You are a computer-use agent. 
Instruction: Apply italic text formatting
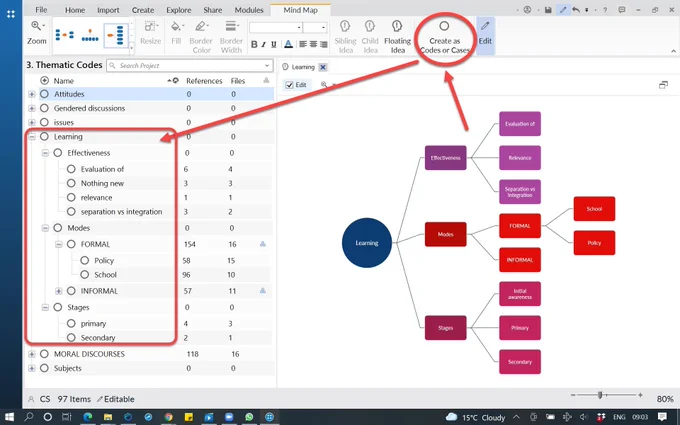264,44
